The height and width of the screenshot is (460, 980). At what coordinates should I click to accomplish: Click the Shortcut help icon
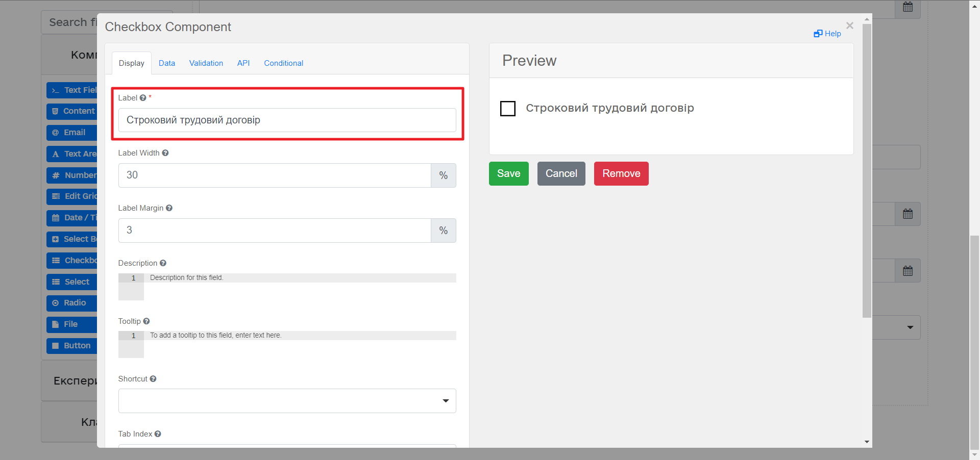click(x=153, y=379)
